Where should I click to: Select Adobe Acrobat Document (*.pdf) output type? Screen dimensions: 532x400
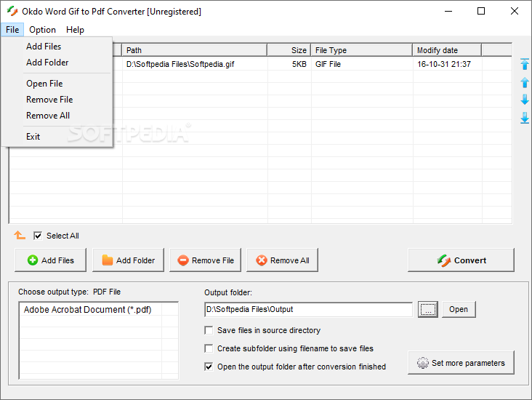click(x=87, y=310)
